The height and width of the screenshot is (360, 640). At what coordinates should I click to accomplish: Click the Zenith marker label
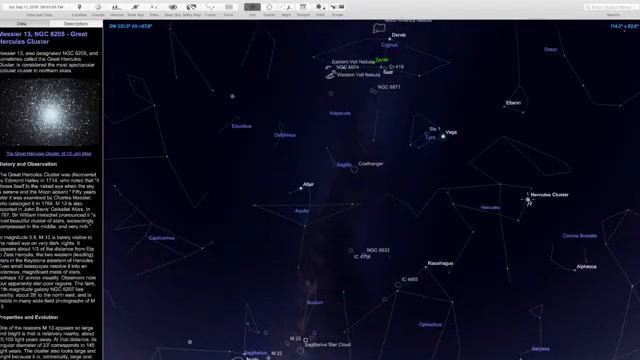[x=382, y=60]
